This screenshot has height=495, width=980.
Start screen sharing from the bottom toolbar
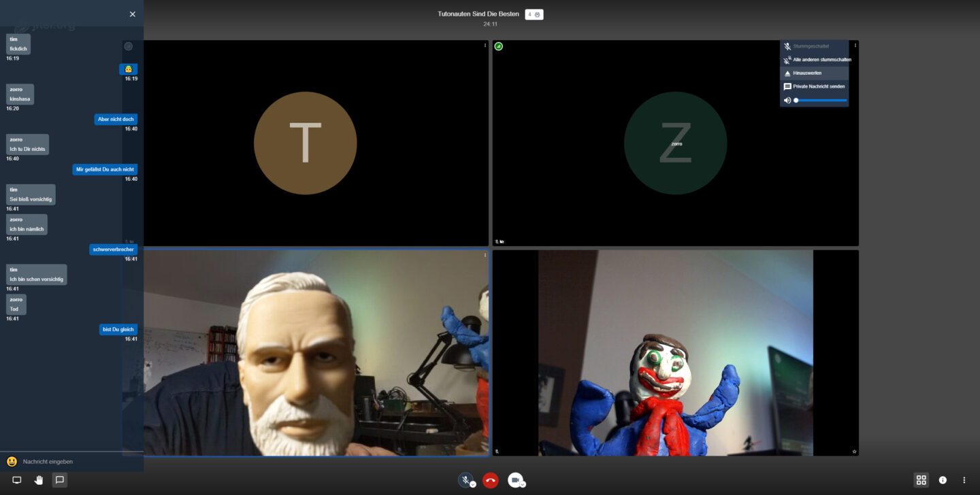(17, 480)
